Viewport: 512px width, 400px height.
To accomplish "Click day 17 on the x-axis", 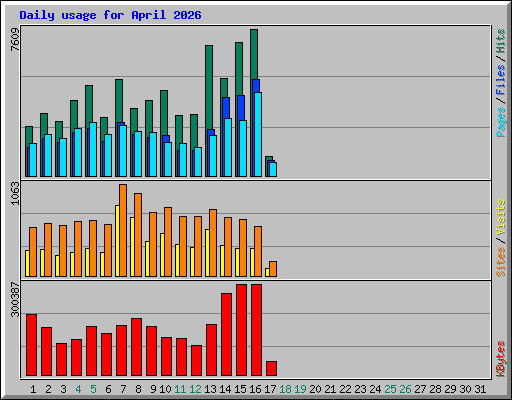I will pos(270,389).
